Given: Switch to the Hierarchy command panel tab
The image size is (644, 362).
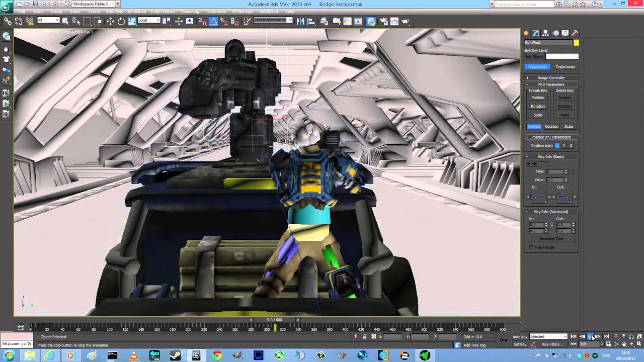Looking at the screenshot, I should click(545, 33).
